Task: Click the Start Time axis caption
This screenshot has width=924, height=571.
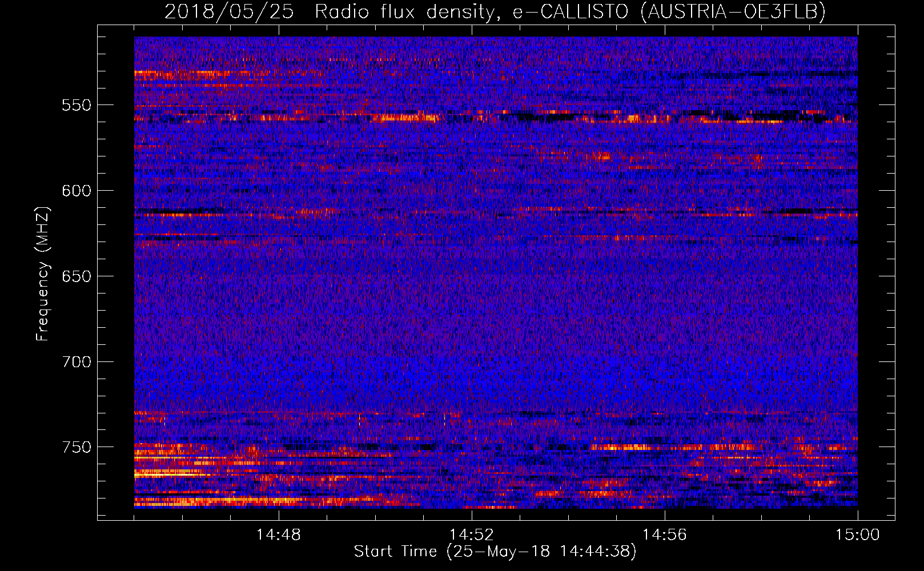Action: click(x=495, y=552)
